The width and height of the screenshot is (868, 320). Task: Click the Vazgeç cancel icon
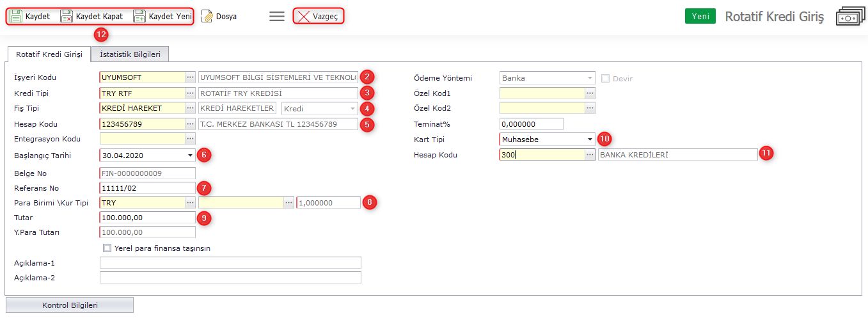[x=303, y=16]
